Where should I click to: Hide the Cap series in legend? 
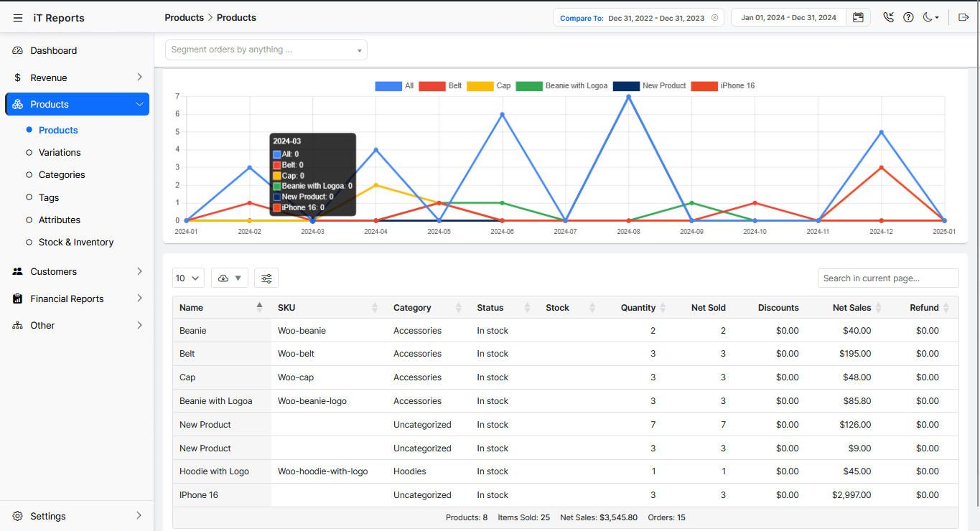pyautogui.click(x=488, y=86)
